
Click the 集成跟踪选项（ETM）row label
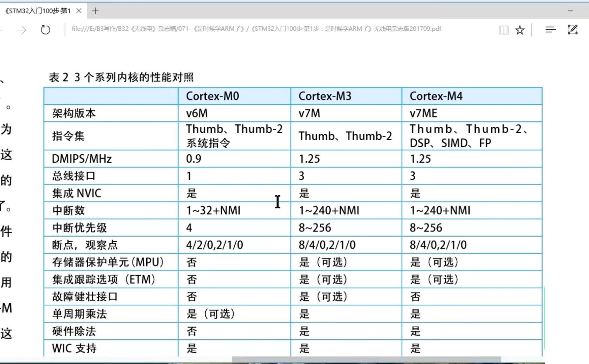104,279
